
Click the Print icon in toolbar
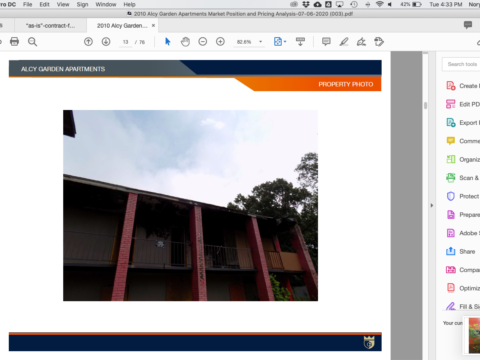[x=14, y=42]
